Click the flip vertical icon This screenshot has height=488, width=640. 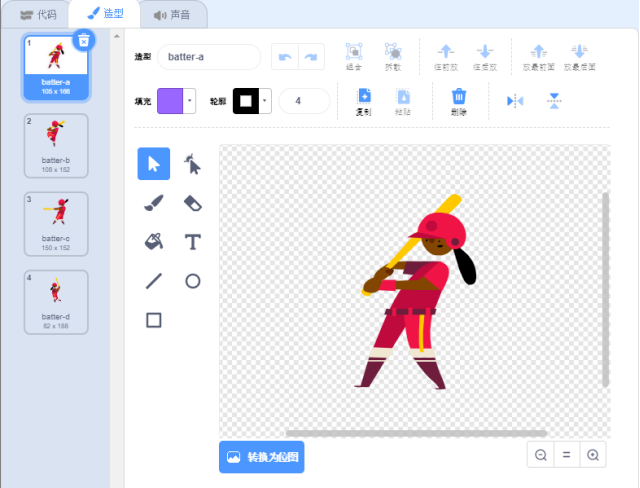(554, 101)
